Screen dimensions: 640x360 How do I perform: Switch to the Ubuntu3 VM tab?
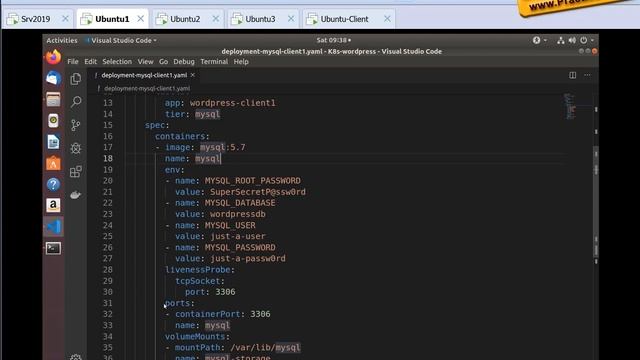point(260,19)
